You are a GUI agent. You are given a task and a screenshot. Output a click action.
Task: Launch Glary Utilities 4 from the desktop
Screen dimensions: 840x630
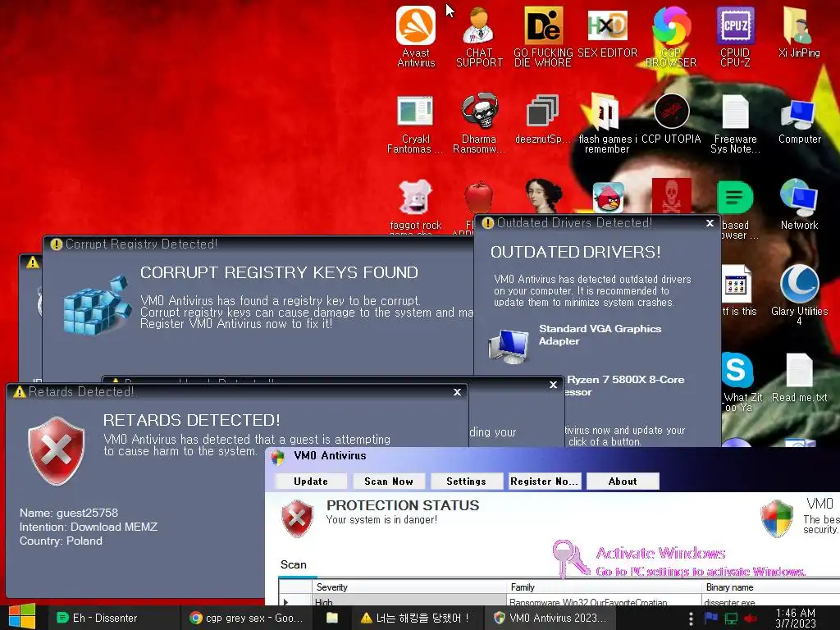[x=799, y=294]
